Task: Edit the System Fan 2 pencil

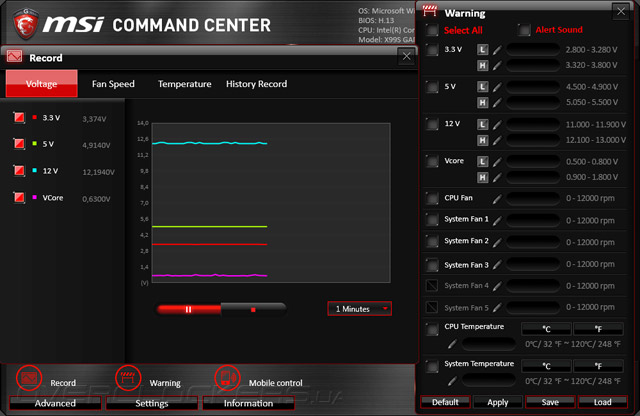Action: click(x=497, y=242)
